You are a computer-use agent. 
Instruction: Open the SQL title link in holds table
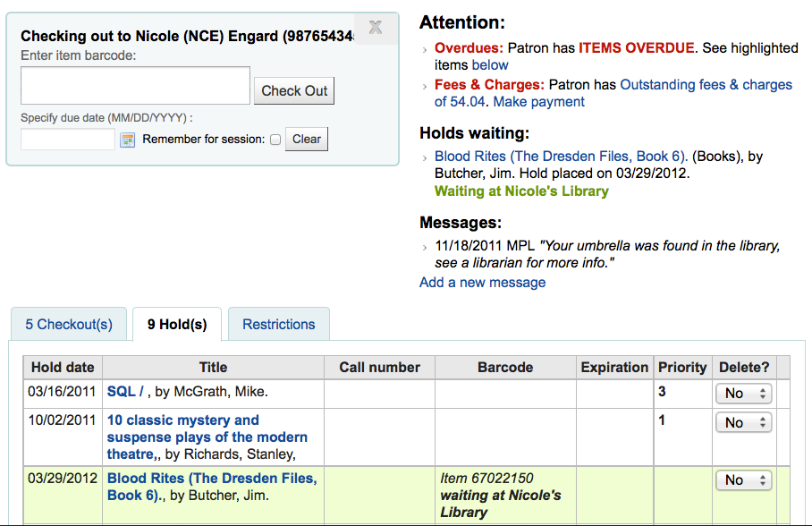125,392
